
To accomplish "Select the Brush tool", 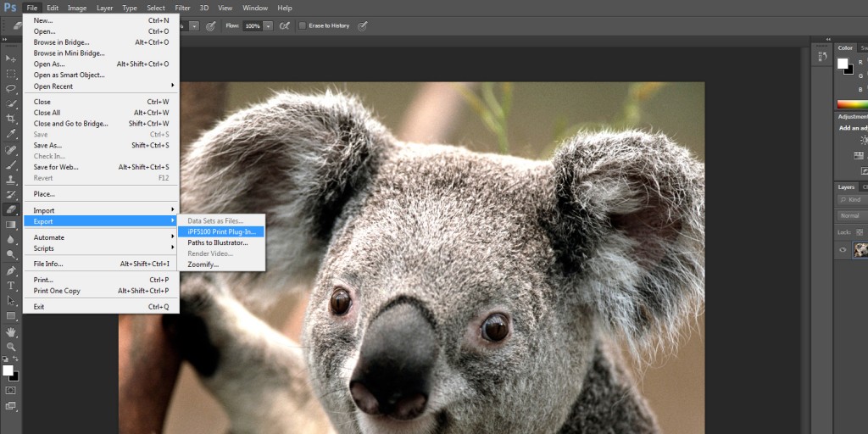I will click(10, 165).
